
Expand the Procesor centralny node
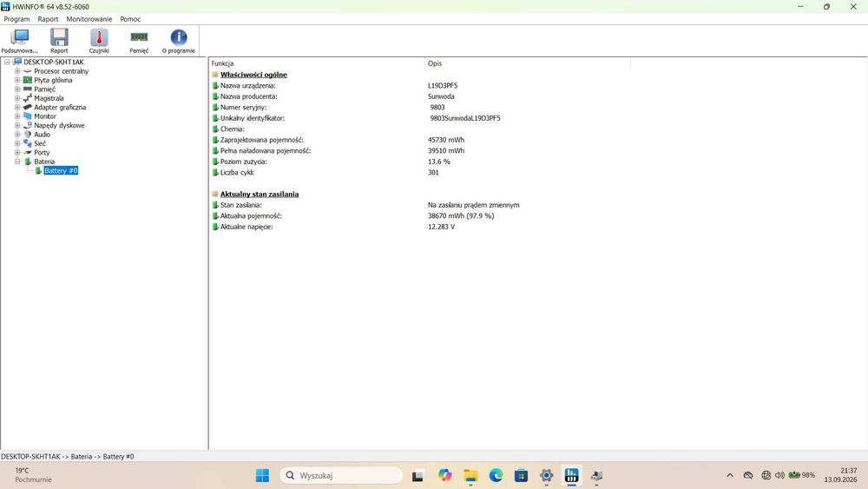click(17, 71)
